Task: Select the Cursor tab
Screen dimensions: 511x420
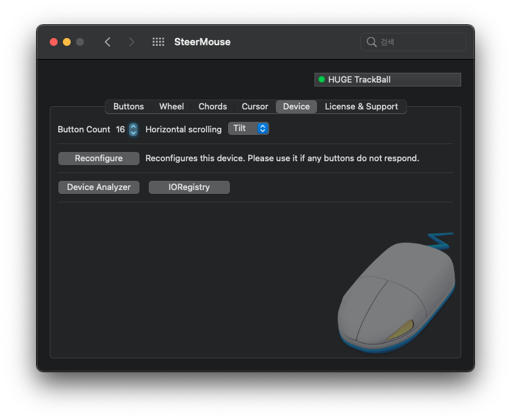Action: click(255, 107)
